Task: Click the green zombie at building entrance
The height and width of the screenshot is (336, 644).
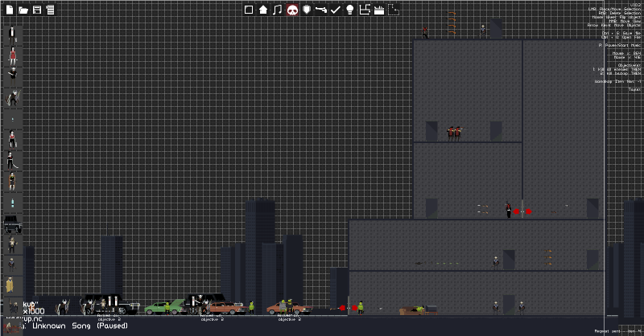Action: 360,308
